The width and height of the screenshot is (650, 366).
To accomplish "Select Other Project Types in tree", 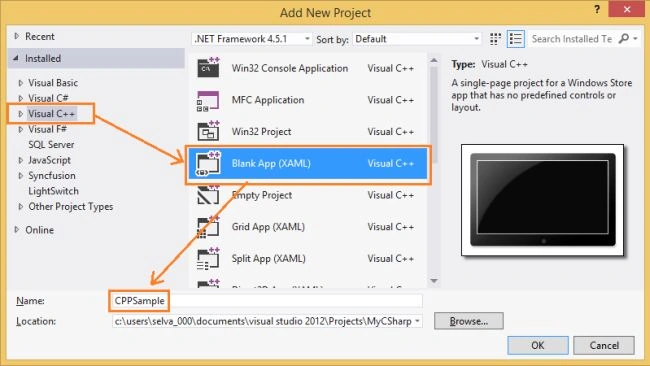I will coord(70,206).
